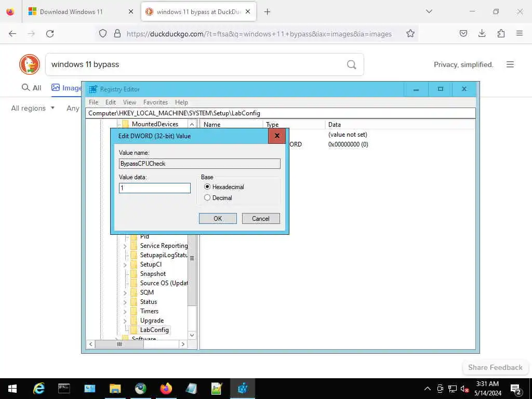Expand the Upgrade key
532x399 pixels.
point(125,321)
